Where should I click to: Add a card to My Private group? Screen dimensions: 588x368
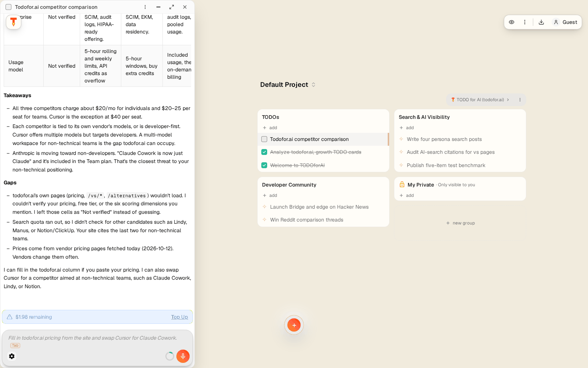(407, 195)
